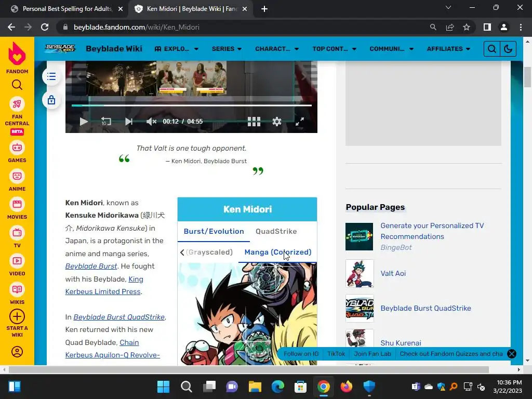Image resolution: width=532 pixels, height=399 pixels.
Task: Open the Chrome three-dot menu
Action: [x=521, y=27]
